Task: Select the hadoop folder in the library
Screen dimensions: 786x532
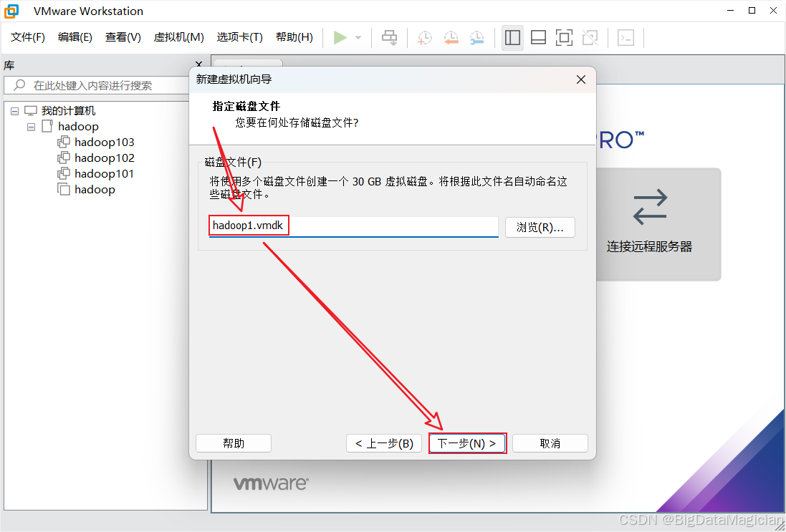Action: point(78,126)
